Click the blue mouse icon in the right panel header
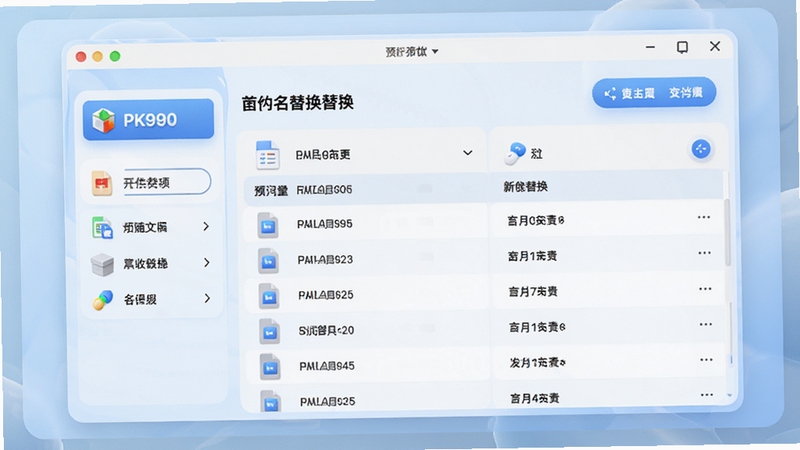Screen dimensions: 800x450 514,153
